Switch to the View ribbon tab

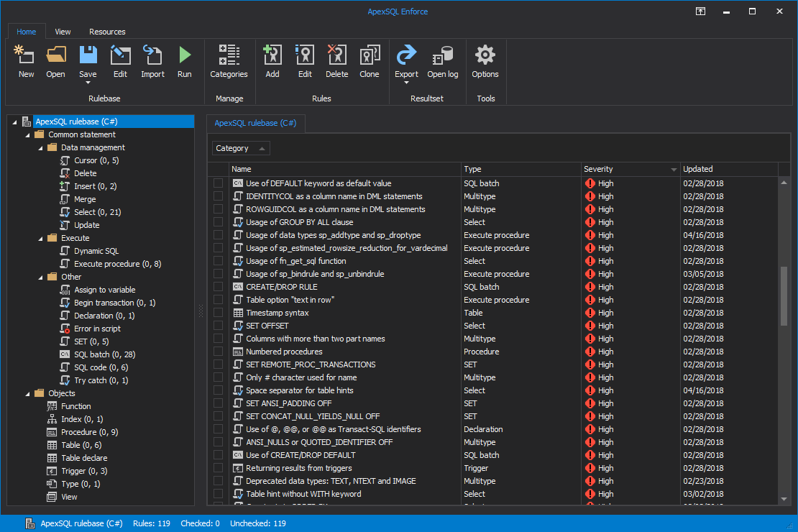click(63, 32)
